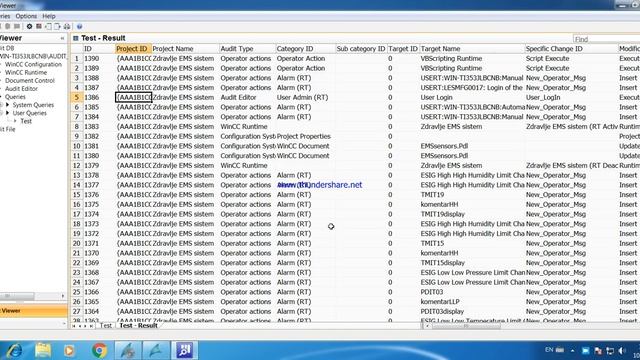Select the Queries tree item
The image size is (640, 360).
pyautogui.click(x=15, y=97)
